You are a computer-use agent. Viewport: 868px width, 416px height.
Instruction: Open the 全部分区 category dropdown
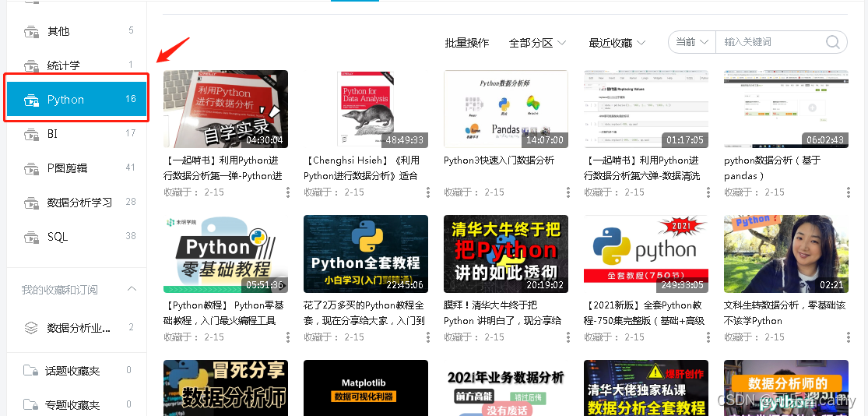click(537, 43)
